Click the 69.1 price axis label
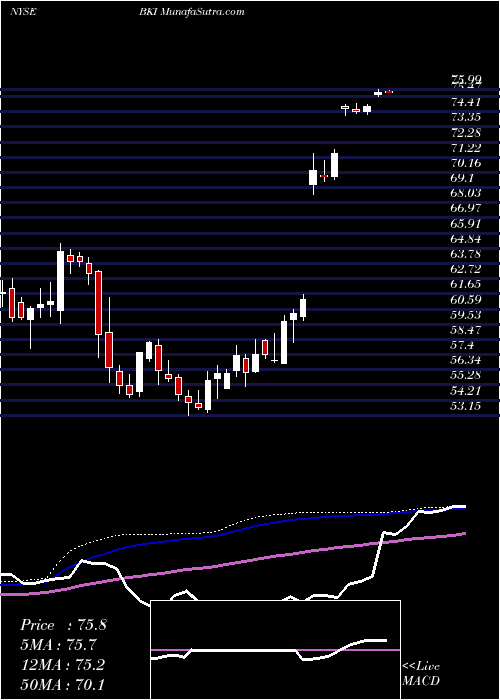500x700 pixels. click(x=463, y=178)
